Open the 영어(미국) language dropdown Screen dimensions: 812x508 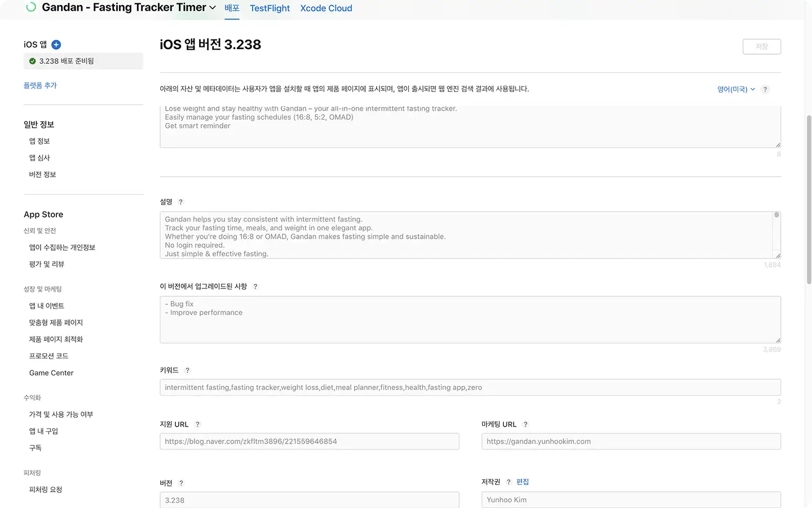[736, 90]
